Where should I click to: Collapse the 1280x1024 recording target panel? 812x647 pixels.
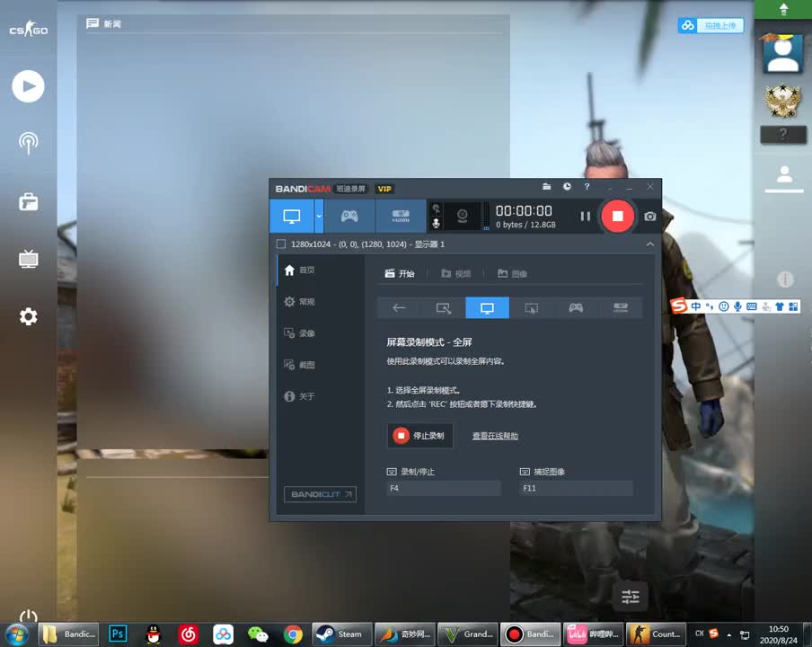[x=649, y=244]
